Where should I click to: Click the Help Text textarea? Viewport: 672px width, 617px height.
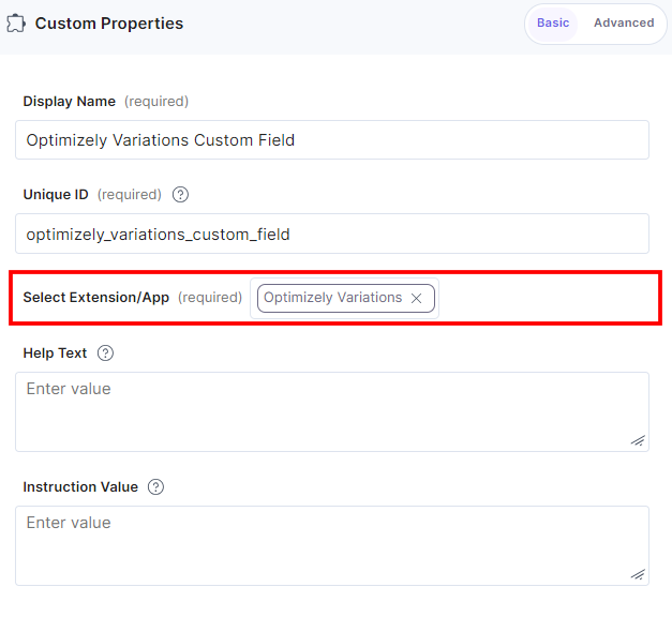click(332, 412)
